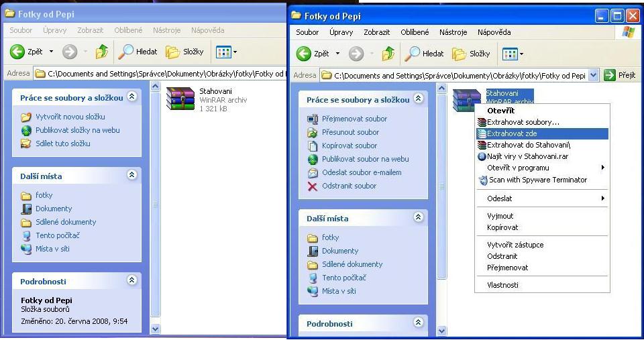644x340 pixels.
Task: Click the Extrahovat zde WinRAR icon in context menu
Action: [x=482, y=134]
